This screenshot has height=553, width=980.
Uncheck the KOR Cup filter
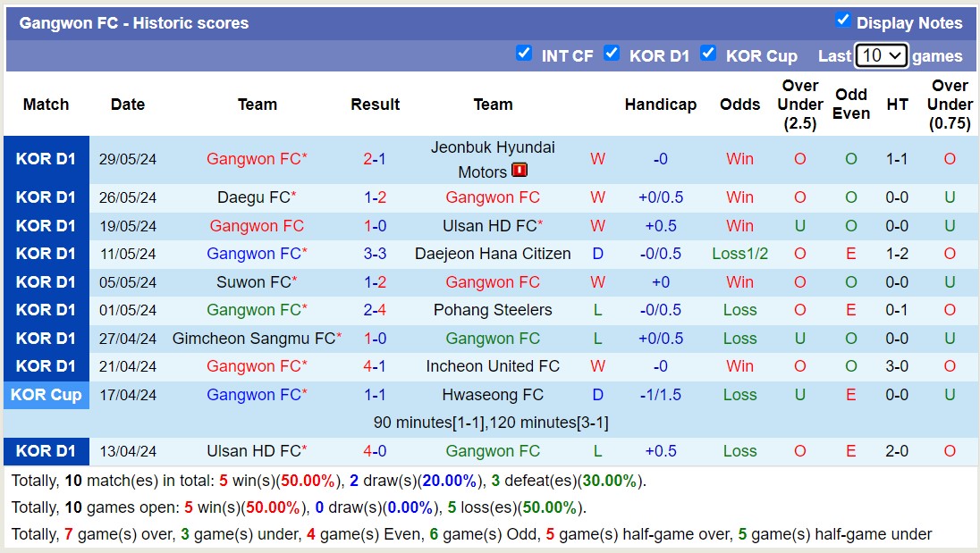click(x=709, y=54)
